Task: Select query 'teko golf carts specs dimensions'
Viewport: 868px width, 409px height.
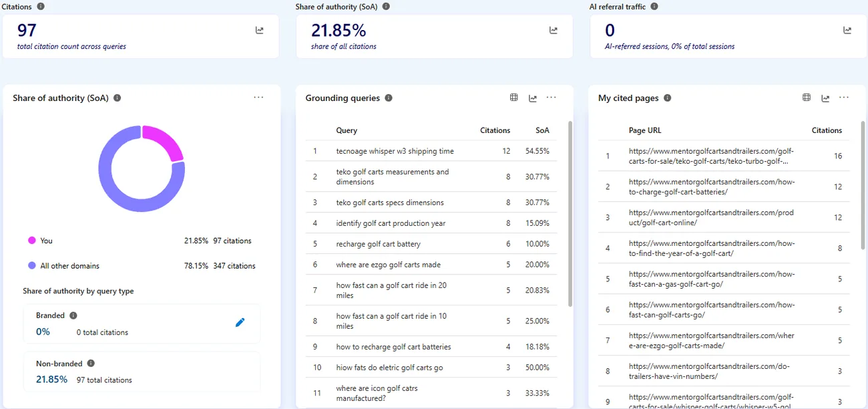Action: pyautogui.click(x=390, y=202)
